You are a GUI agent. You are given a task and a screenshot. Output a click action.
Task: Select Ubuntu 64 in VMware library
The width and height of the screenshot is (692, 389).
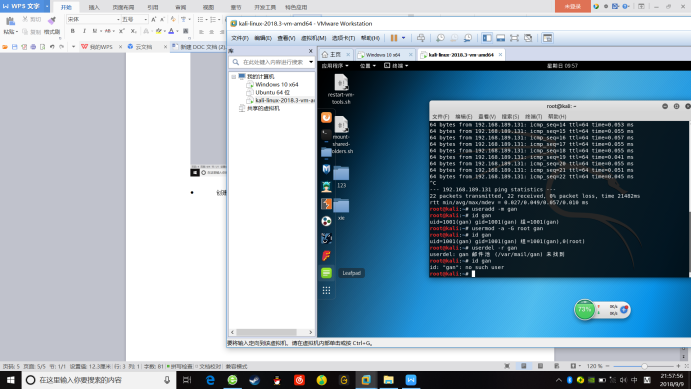coord(272,92)
